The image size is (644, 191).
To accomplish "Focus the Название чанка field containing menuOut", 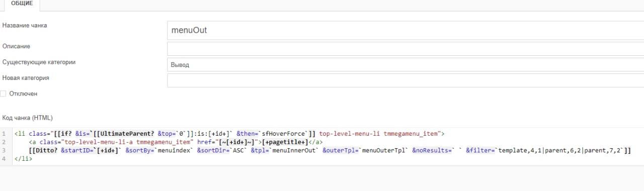I will tap(406, 30).
